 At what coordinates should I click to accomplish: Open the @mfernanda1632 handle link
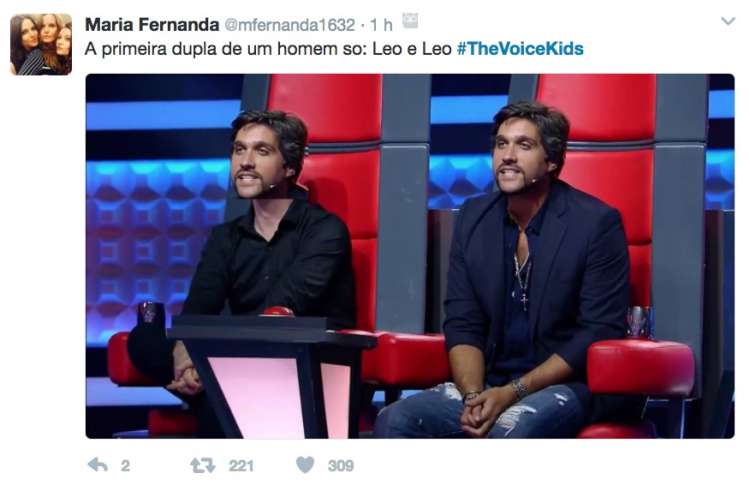[290, 25]
